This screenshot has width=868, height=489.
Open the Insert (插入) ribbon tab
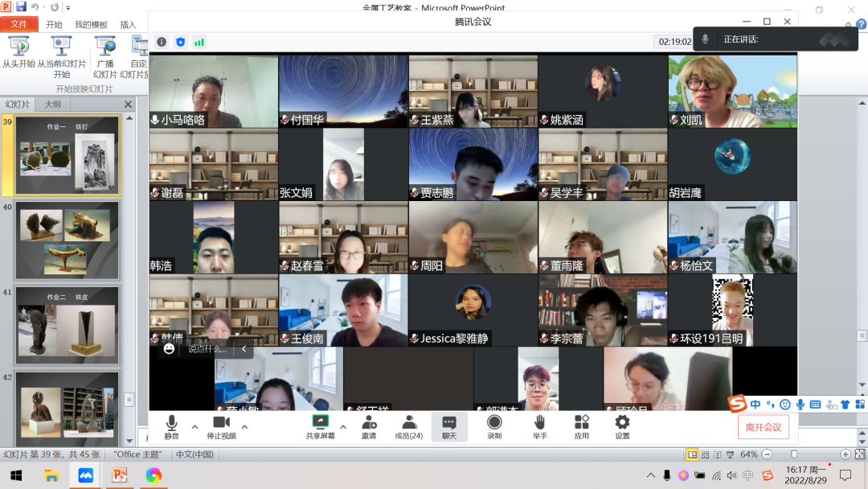(x=128, y=24)
